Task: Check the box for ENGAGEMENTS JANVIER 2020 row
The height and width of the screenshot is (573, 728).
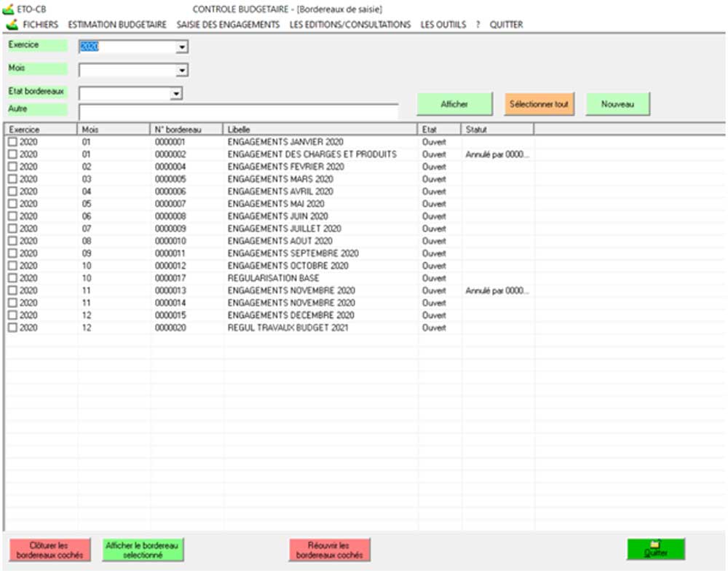Action: pyautogui.click(x=12, y=142)
